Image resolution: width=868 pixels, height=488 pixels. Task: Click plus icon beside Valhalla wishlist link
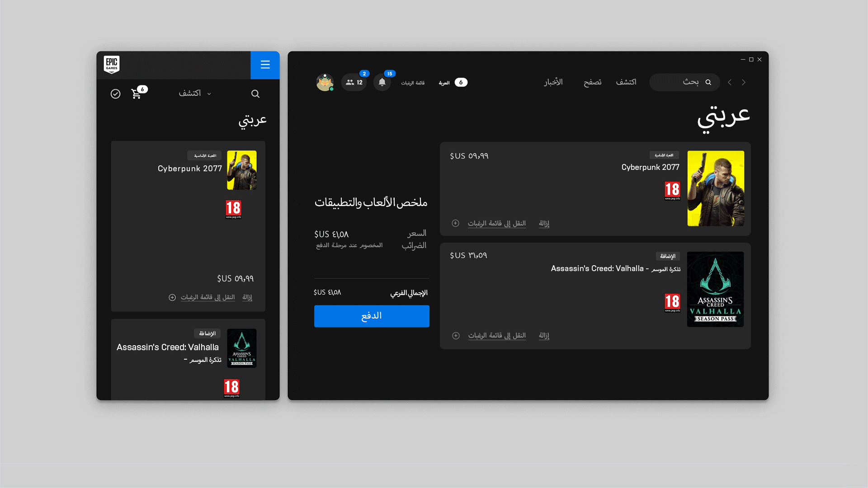(456, 335)
